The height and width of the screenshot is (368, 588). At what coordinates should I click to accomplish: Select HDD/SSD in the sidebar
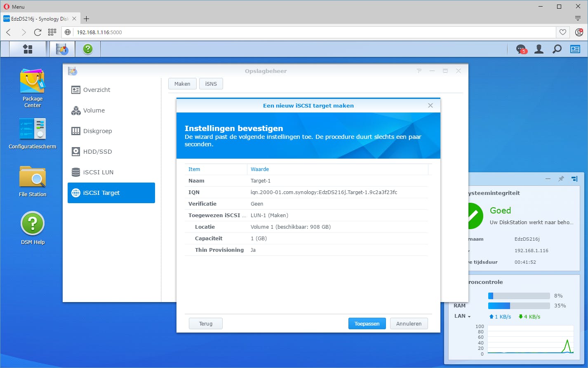(111, 152)
